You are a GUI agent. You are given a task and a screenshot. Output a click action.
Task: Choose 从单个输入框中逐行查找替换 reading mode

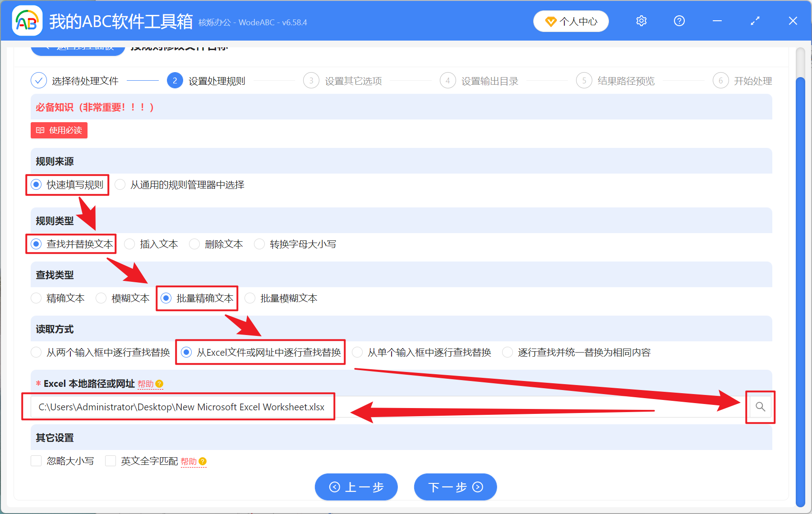click(357, 352)
